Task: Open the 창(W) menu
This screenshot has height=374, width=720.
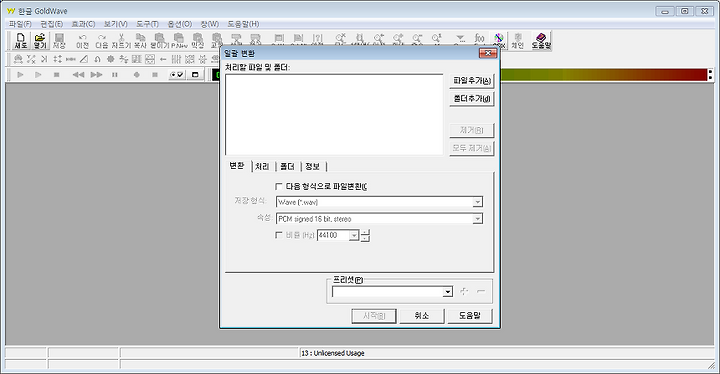Action: tap(210, 24)
